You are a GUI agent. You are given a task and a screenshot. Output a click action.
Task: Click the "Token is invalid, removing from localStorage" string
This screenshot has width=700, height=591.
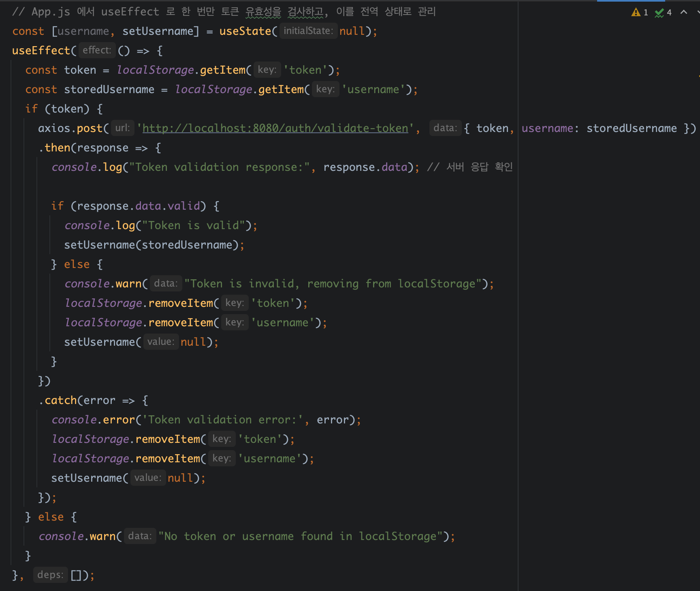click(333, 284)
